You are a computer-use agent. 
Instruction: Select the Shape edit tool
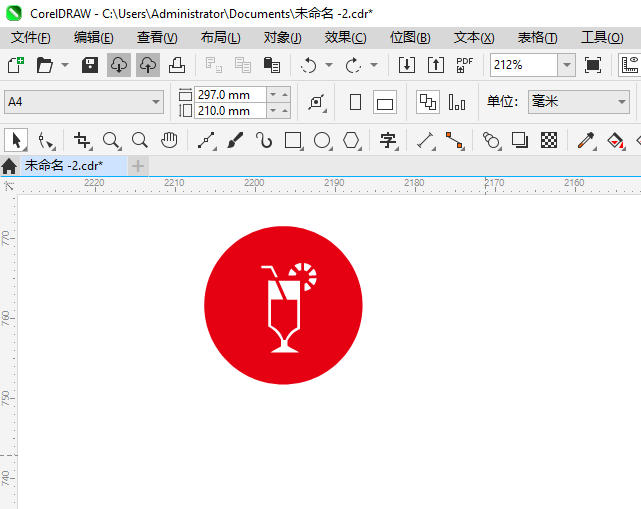tap(46, 141)
